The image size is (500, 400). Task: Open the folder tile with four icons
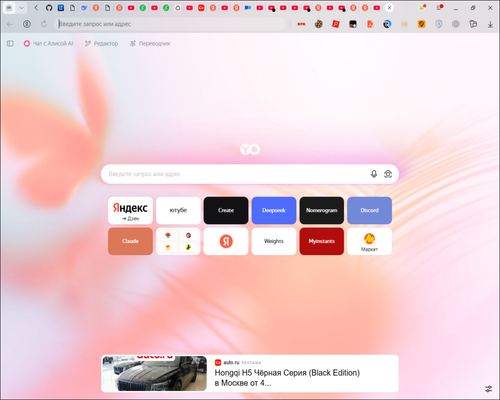178,241
